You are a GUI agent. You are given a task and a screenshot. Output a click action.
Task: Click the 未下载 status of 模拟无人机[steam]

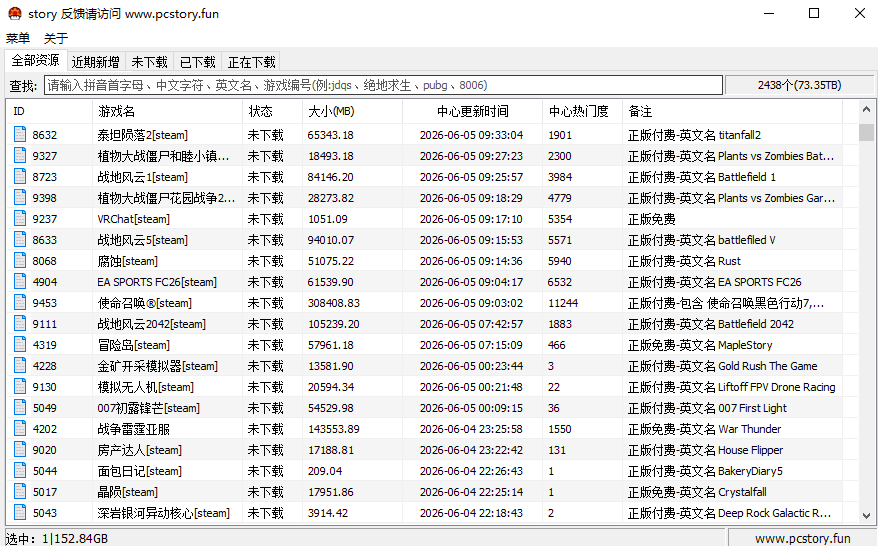click(x=265, y=387)
